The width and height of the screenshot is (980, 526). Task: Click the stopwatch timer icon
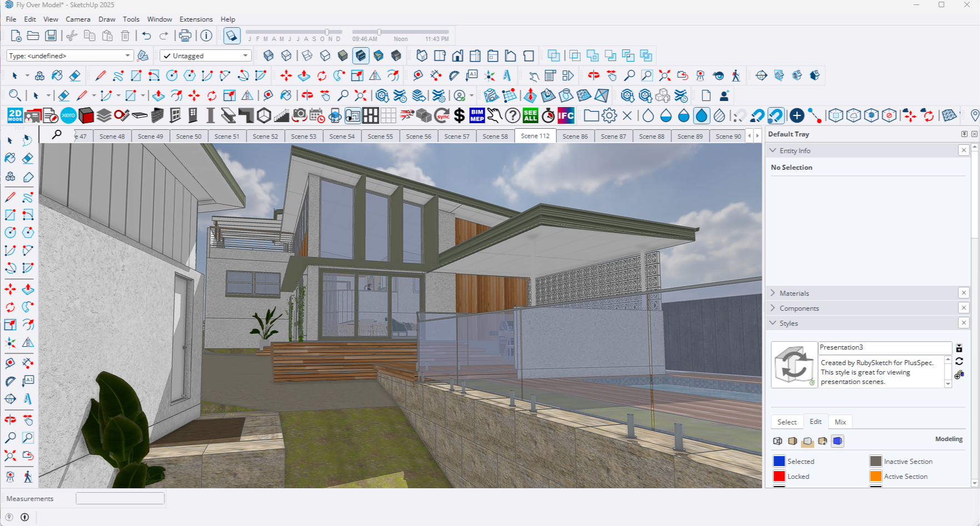click(548, 115)
